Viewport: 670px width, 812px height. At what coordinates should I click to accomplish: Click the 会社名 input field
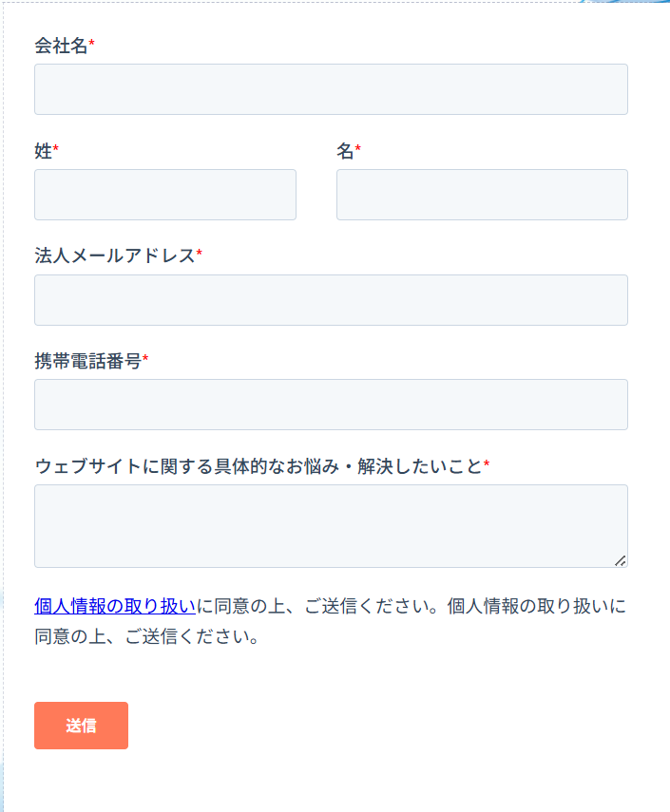331,89
